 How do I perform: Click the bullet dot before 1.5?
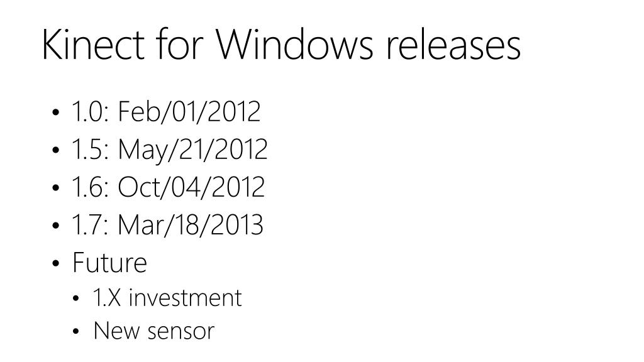(x=56, y=150)
